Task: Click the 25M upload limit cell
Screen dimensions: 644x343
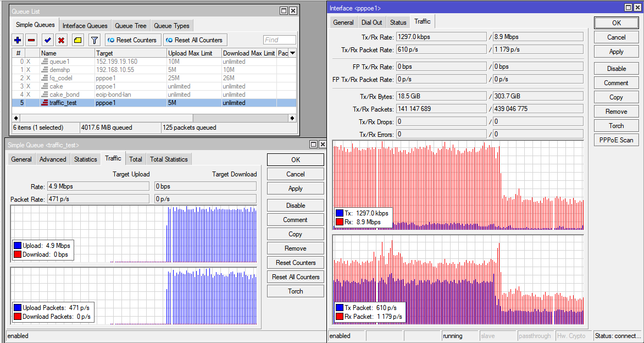Action: 194,78
